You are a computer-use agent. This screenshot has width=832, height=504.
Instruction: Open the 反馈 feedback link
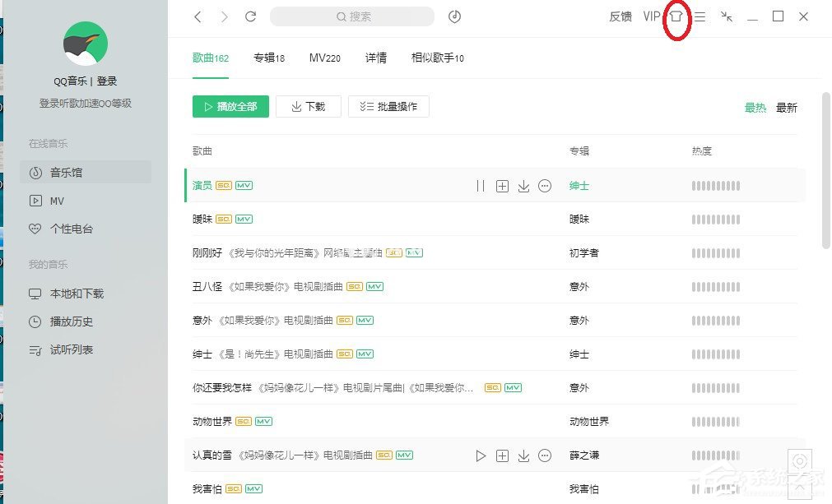[x=620, y=16]
